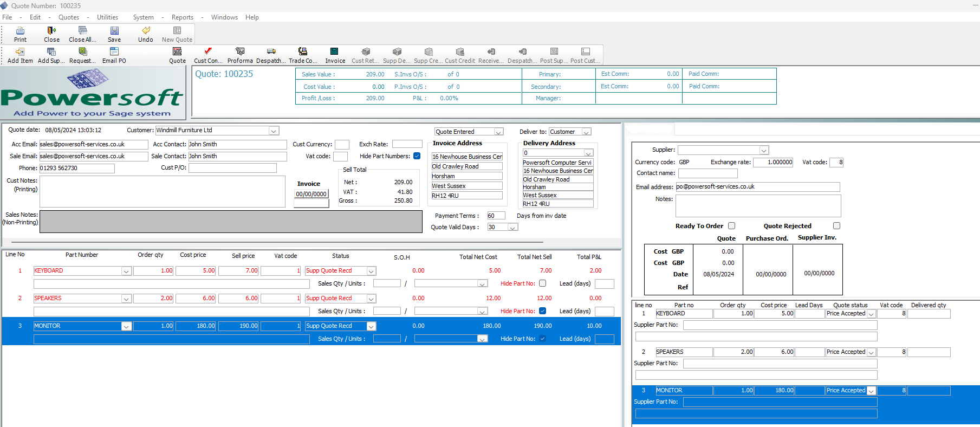This screenshot has width=980, height=427.
Task: Open the Email PO tool
Action: 114,55
